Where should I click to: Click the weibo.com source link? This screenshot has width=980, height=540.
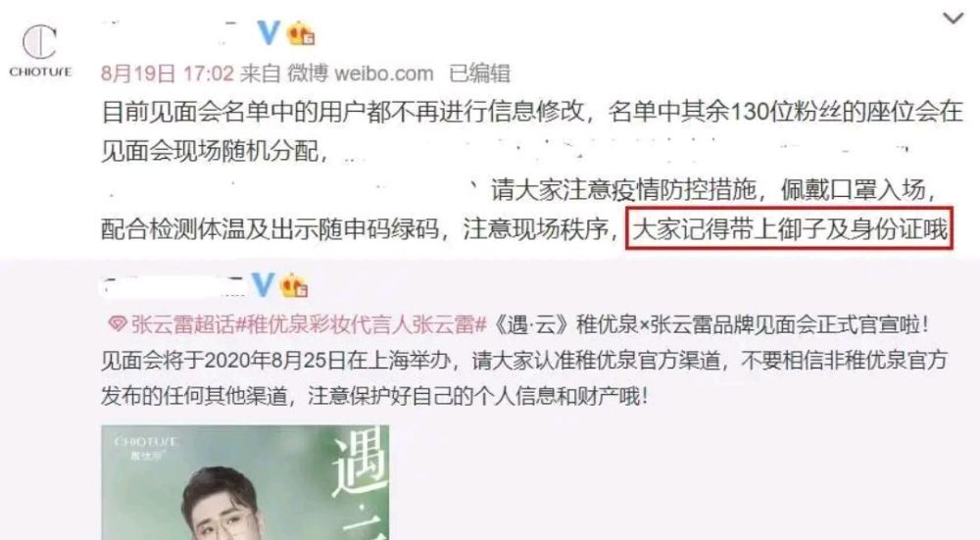tap(384, 74)
